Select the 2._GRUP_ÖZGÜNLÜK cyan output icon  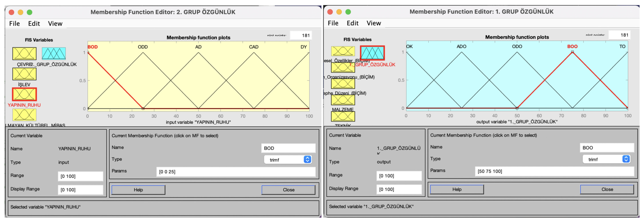[x=54, y=53]
